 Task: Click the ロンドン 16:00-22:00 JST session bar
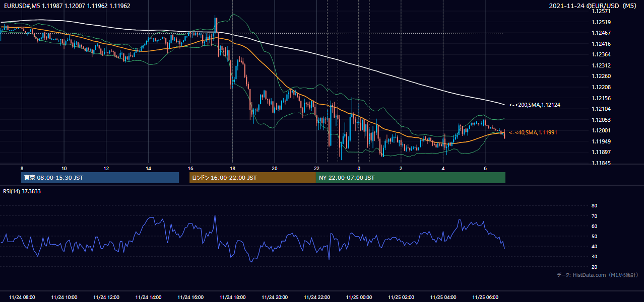(252, 178)
